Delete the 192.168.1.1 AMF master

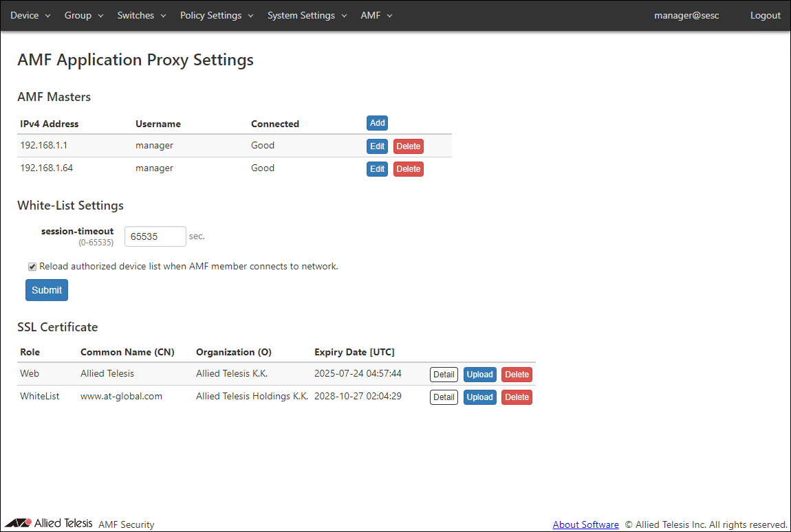tap(408, 146)
